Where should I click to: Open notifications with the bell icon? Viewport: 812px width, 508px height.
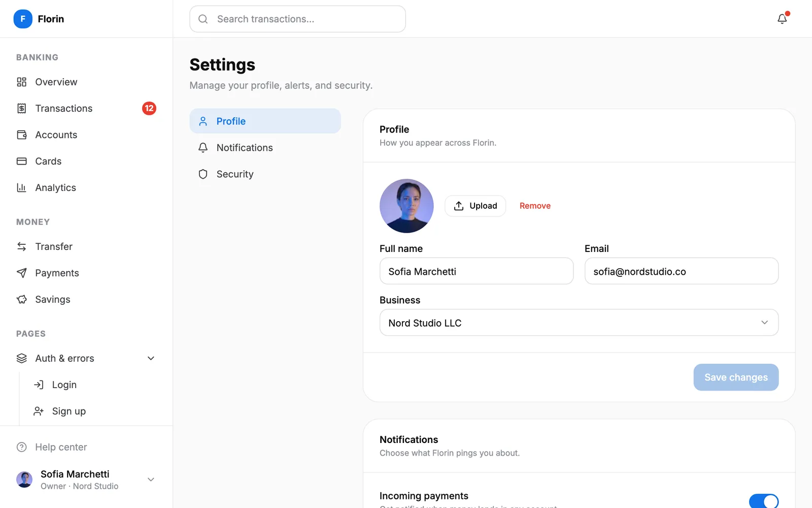coord(782,19)
